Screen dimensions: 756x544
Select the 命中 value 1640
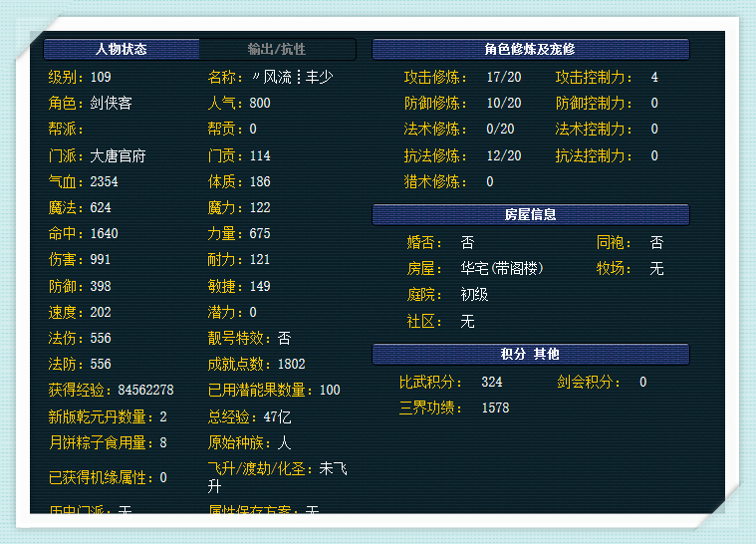tap(105, 234)
